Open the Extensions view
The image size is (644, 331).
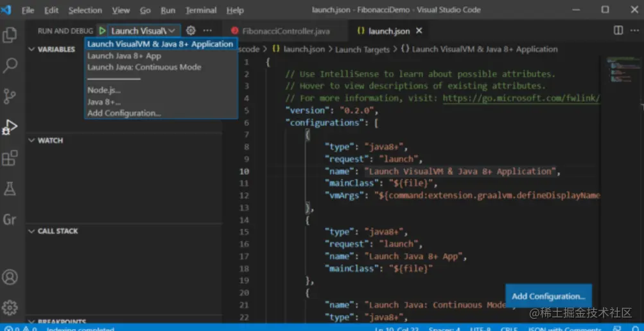click(10, 158)
